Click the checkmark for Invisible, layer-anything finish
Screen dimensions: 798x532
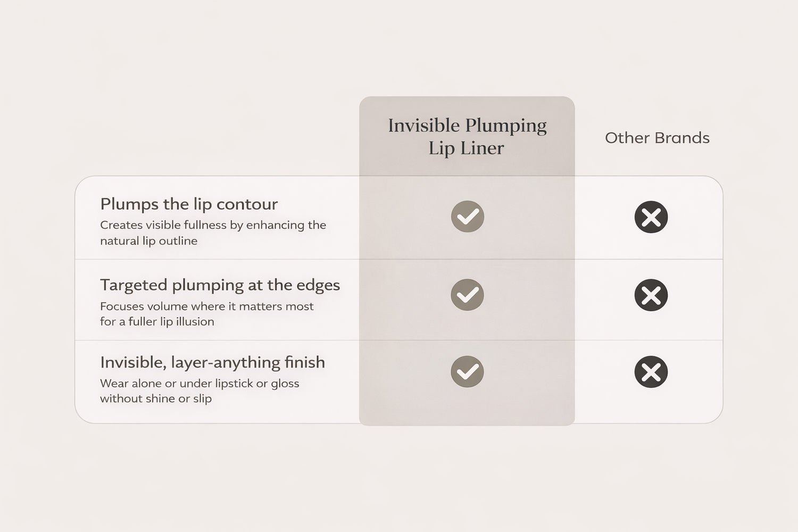click(x=467, y=371)
